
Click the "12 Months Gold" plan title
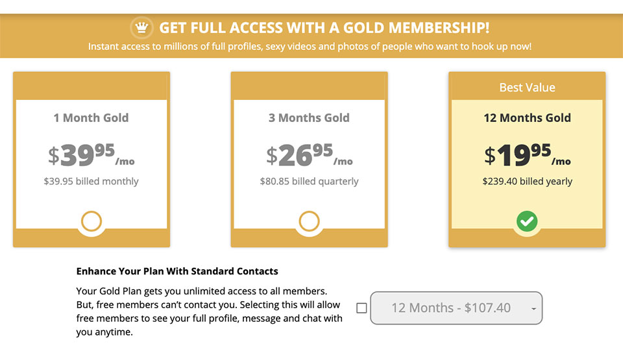tap(527, 118)
